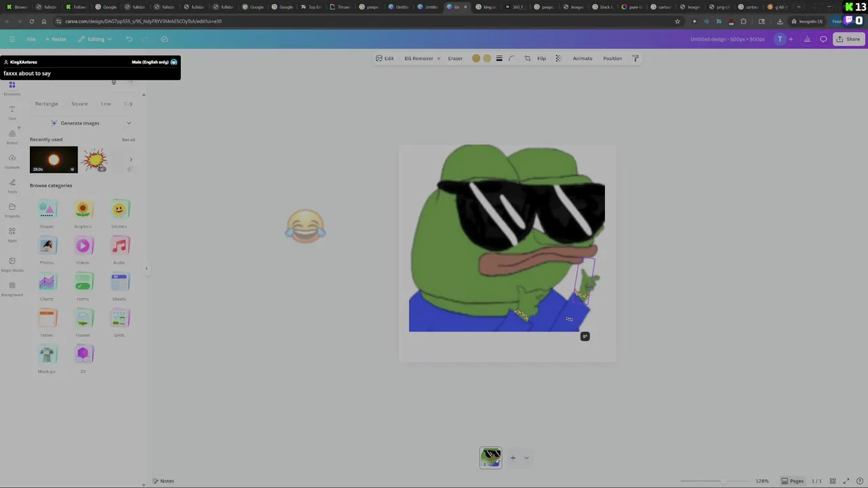The image size is (868, 488).
Task: Select the Rectangle chip
Action: coord(46,104)
